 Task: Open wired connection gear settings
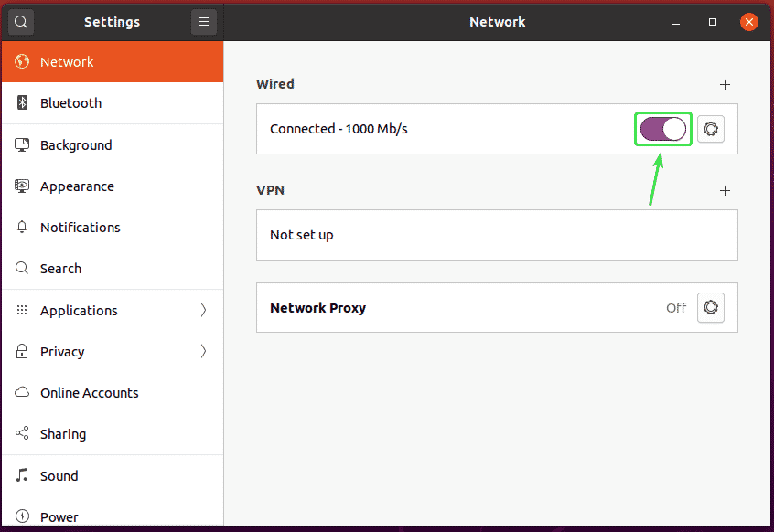(x=711, y=130)
